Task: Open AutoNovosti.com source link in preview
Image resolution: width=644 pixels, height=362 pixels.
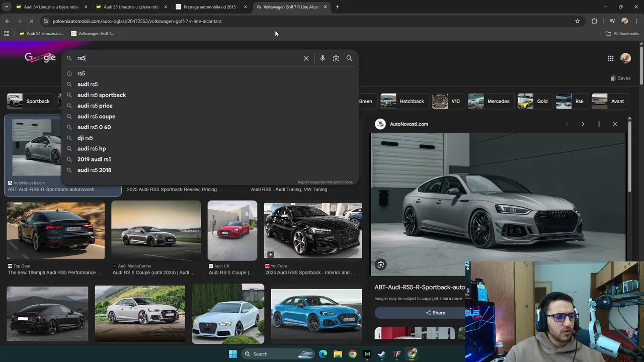Action: [x=401, y=124]
